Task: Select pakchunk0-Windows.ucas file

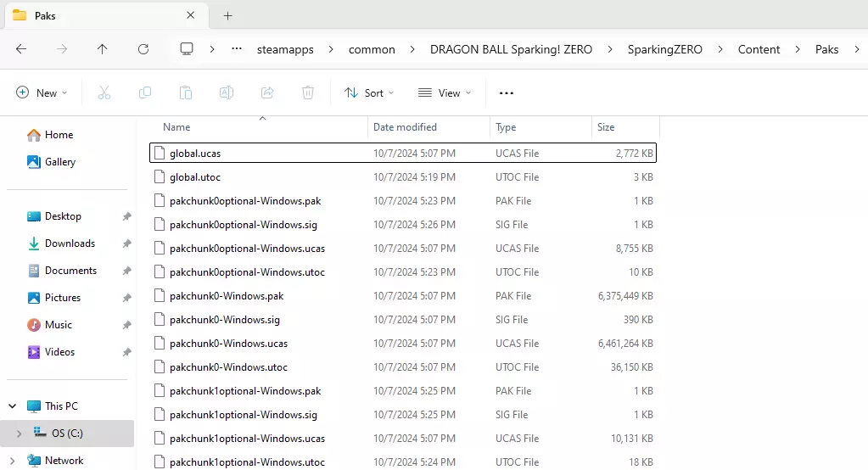Action: coord(403,344)
